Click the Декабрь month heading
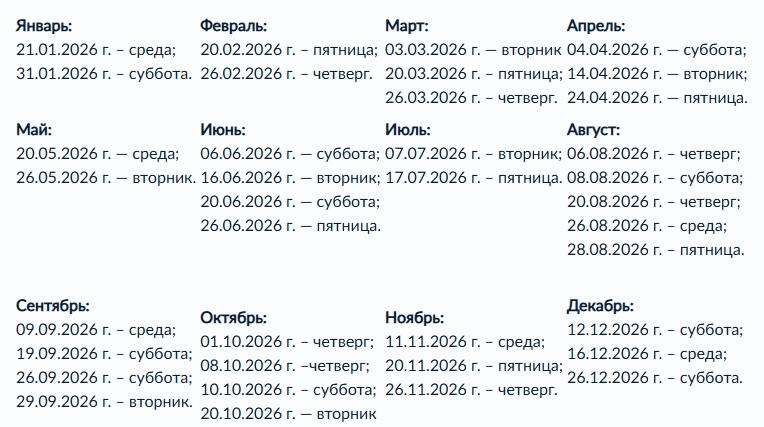764x427 pixels. pos(600,306)
